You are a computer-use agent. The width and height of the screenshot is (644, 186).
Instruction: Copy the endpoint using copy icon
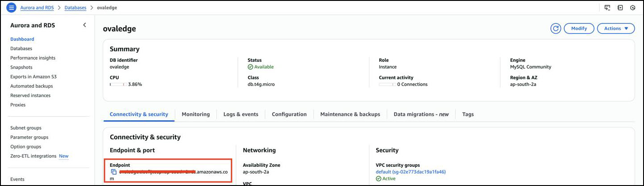pos(114,172)
